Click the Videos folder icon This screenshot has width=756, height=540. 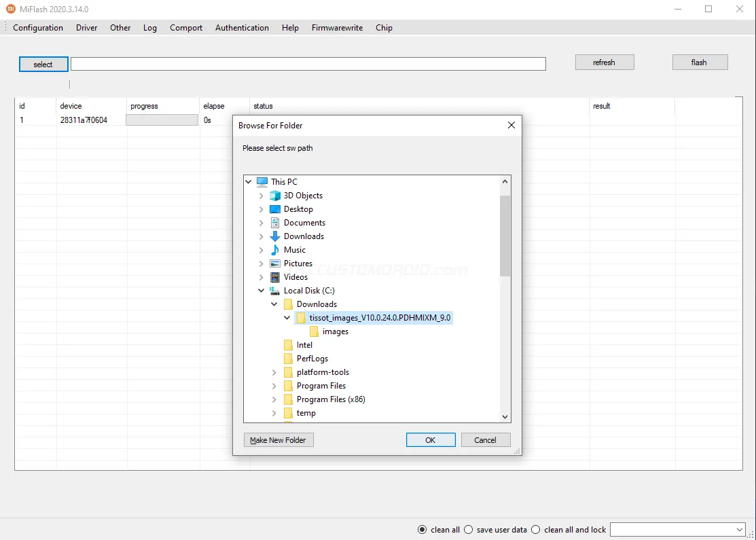274,276
